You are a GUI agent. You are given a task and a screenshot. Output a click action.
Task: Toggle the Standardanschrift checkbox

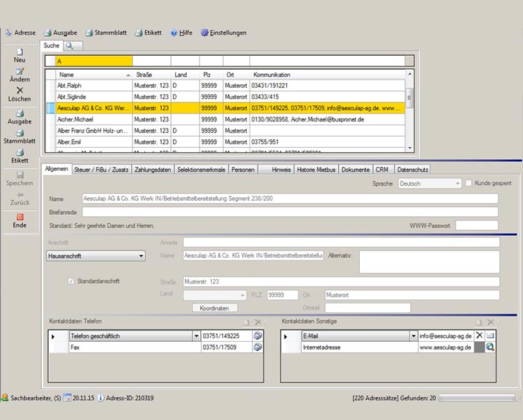71,281
